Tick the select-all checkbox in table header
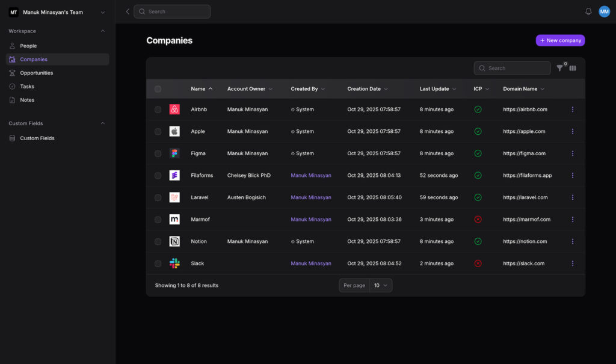This screenshot has width=616, height=364. point(158,89)
